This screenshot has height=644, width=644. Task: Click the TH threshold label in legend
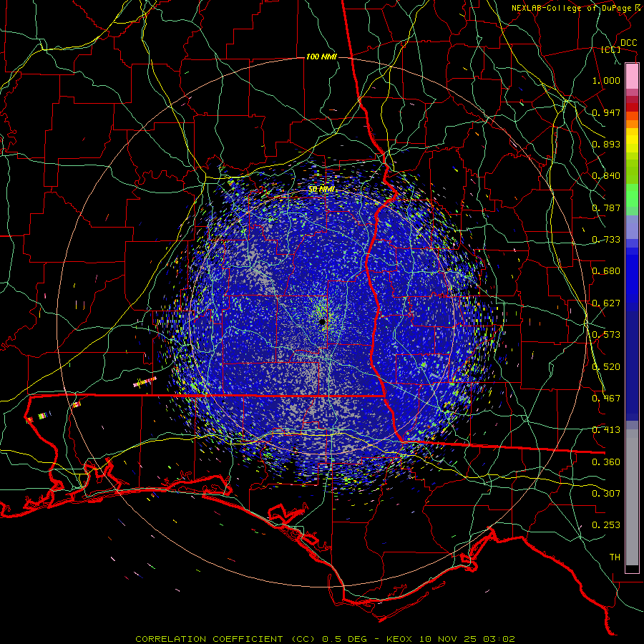point(615,557)
